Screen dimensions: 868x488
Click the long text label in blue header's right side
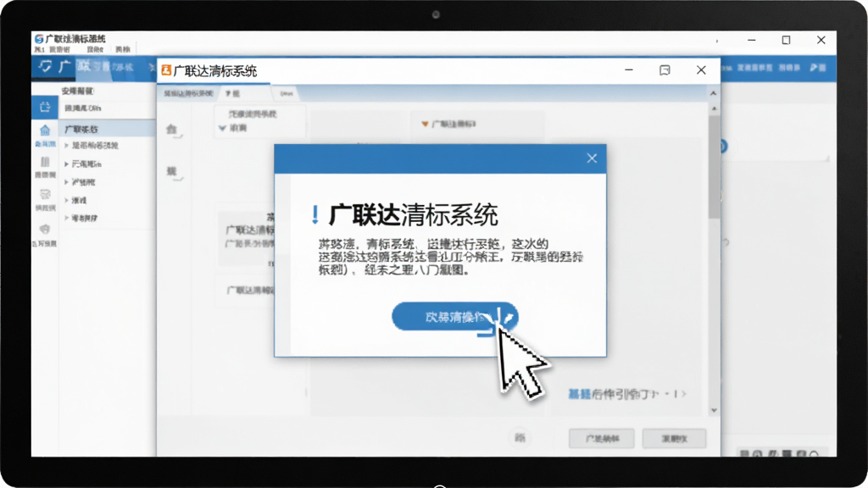point(754,68)
